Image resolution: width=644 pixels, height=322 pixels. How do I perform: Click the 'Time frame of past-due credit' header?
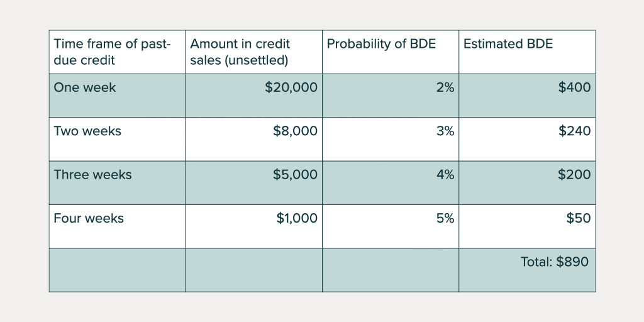(112, 52)
